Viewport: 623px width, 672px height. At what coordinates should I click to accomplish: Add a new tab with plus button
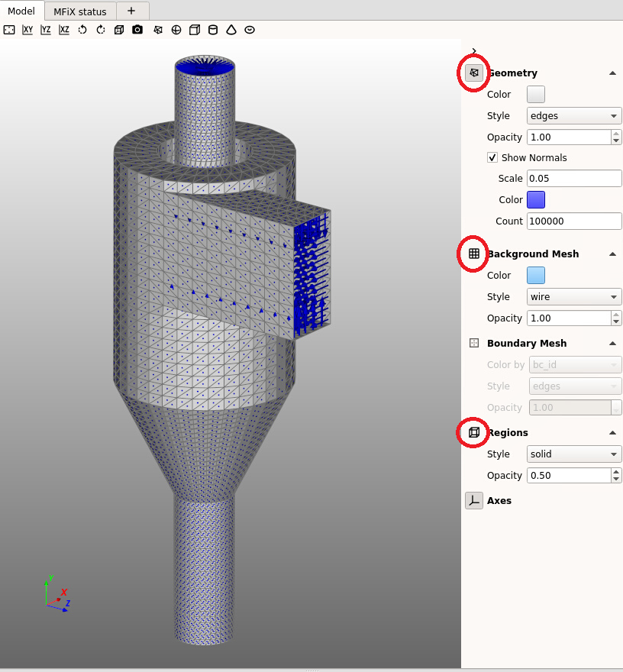click(131, 11)
